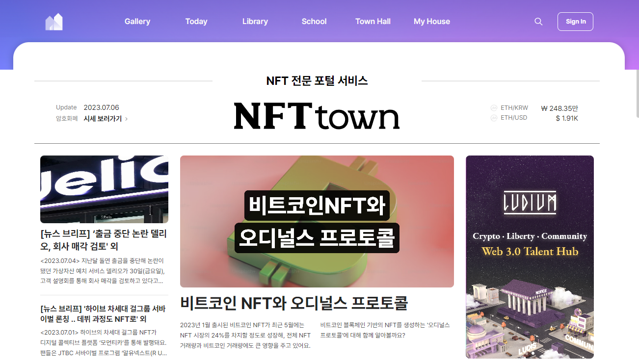Go to the Library menu
639x364 pixels.
(x=255, y=22)
